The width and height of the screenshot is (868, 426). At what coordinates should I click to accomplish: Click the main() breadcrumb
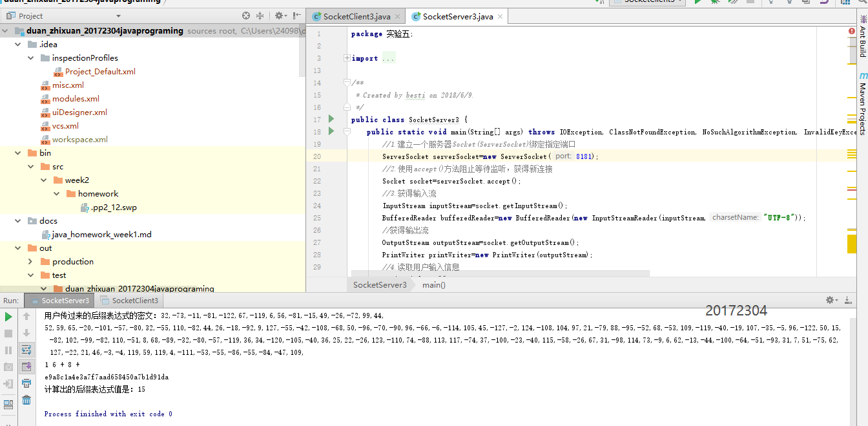[x=434, y=284]
